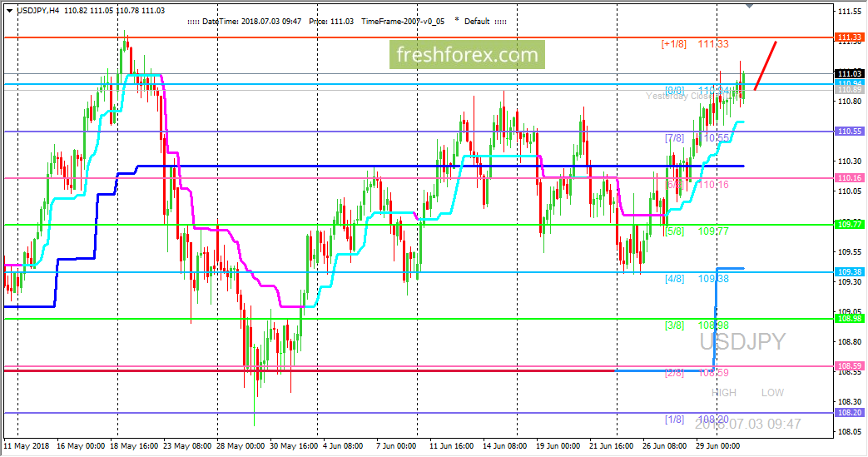This screenshot has width=868, height=457.
Task: Click the [1/8] Murrey level label
Action: click(x=674, y=419)
